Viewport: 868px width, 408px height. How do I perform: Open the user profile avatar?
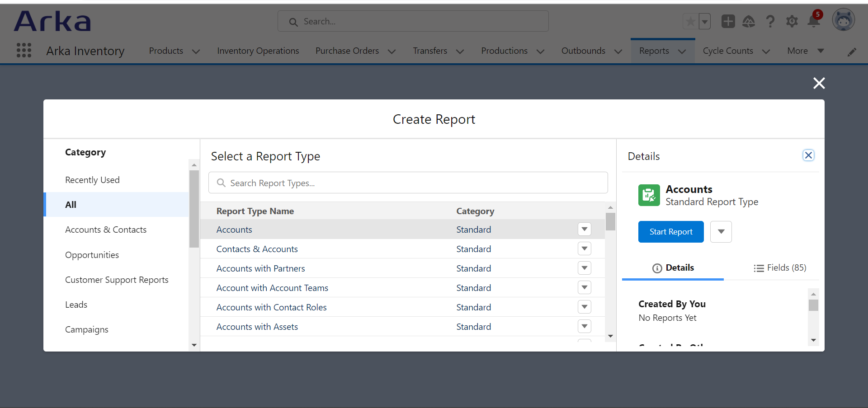(x=844, y=20)
